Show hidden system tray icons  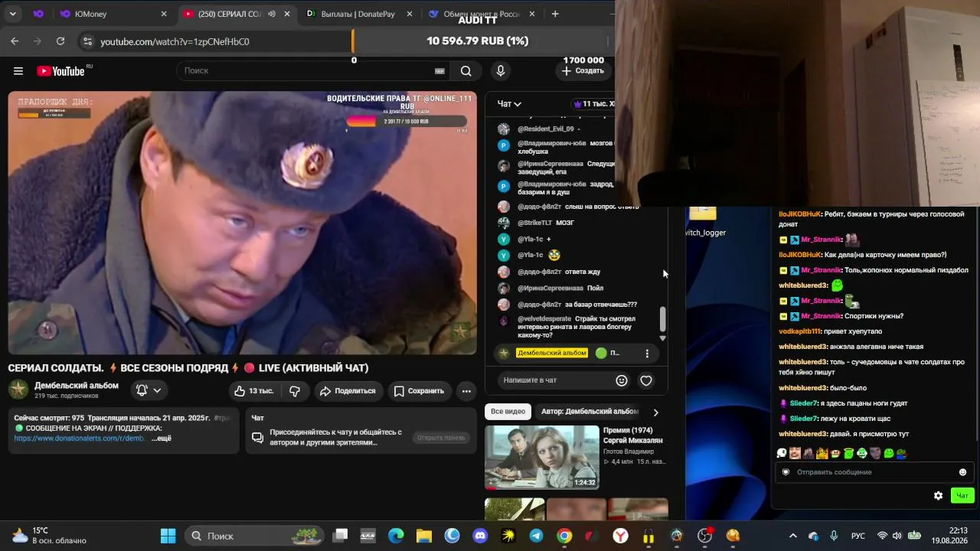(792, 536)
